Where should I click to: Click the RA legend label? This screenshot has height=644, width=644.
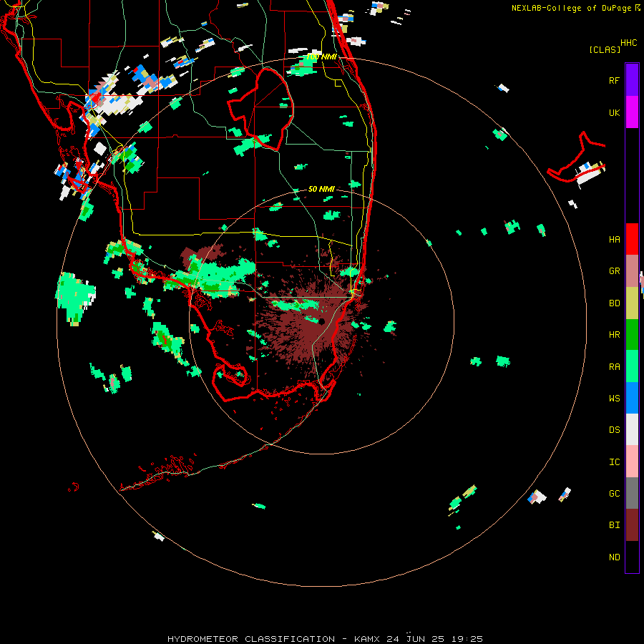[x=614, y=367]
